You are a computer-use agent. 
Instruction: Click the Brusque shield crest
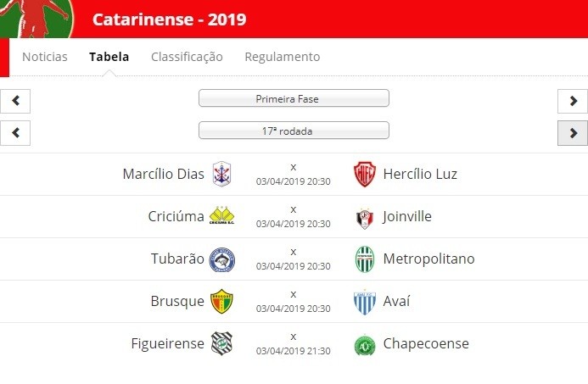(221, 301)
